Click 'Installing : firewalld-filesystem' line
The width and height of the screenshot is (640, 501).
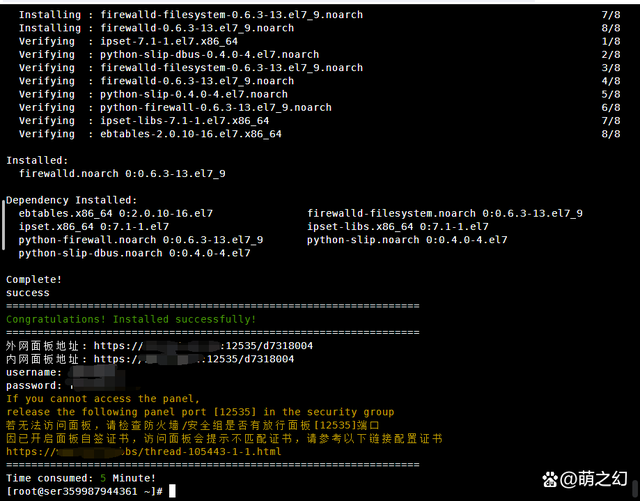click(x=191, y=15)
